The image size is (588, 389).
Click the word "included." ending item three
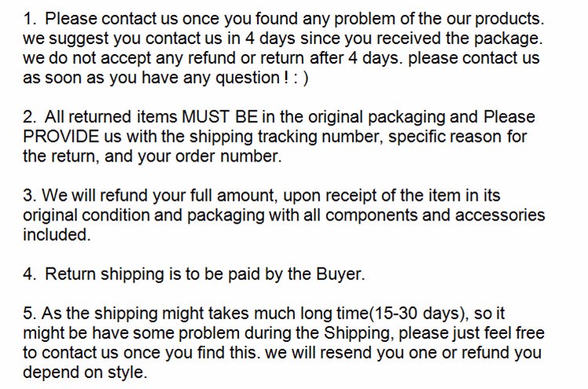tap(57, 234)
